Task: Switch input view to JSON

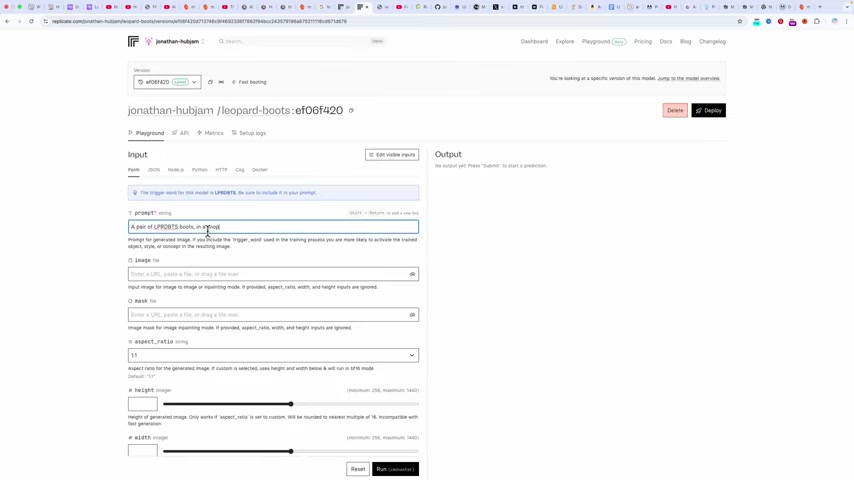Action: (154, 170)
